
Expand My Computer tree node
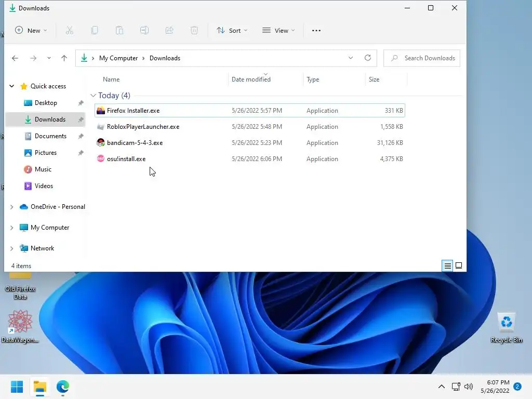[x=11, y=228]
